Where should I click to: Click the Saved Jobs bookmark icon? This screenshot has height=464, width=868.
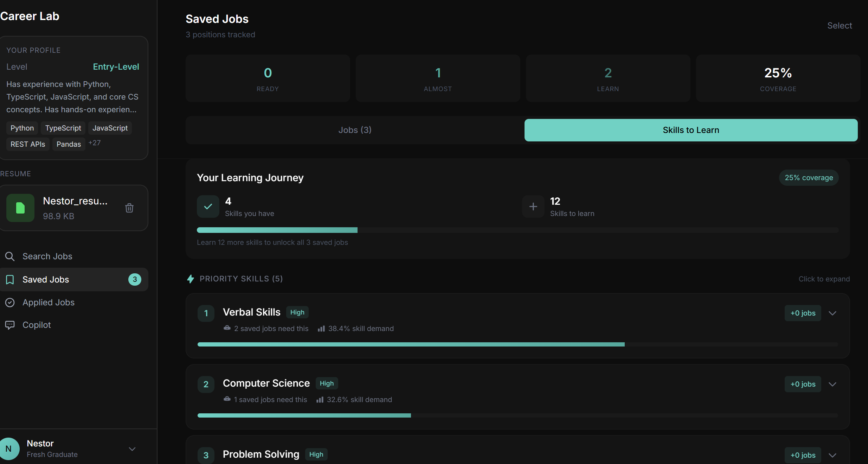pyautogui.click(x=10, y=280)
